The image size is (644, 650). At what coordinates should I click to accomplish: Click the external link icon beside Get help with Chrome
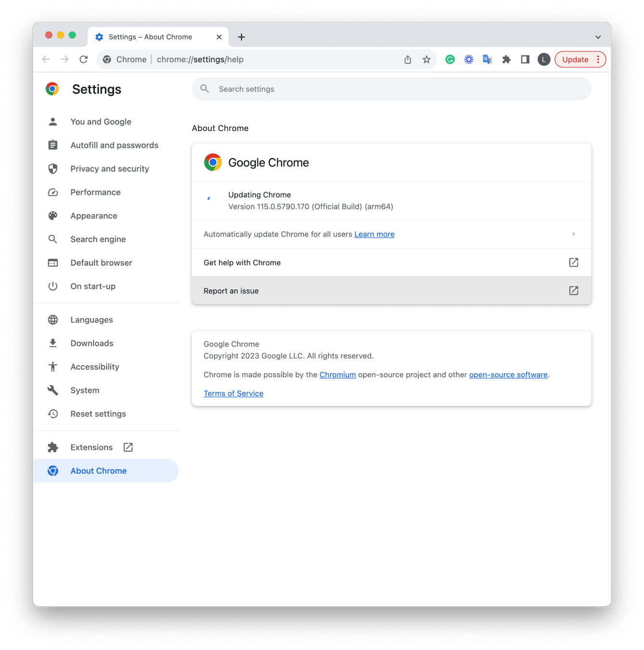573,262
